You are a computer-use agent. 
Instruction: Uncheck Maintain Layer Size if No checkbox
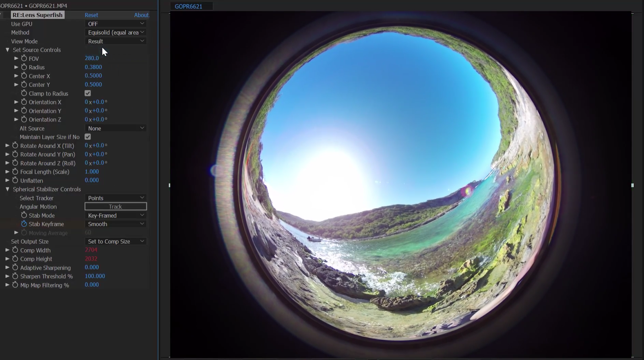(88, 137)
